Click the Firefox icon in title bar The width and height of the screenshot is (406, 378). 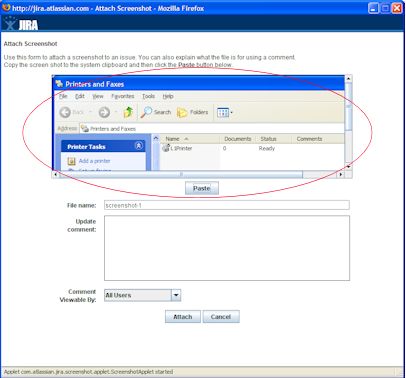6,7
